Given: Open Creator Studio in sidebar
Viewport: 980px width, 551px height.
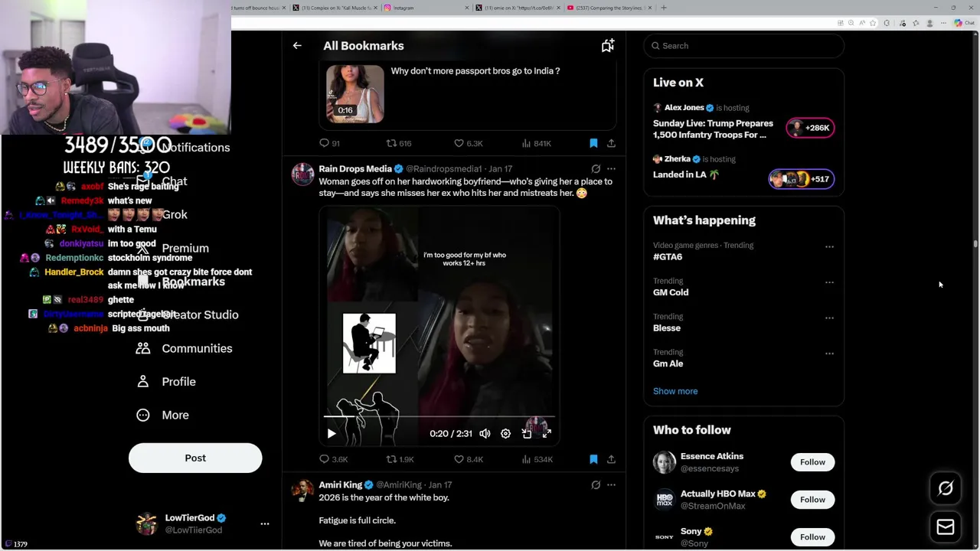Looking at the screenshot, I should pos(190,315).
